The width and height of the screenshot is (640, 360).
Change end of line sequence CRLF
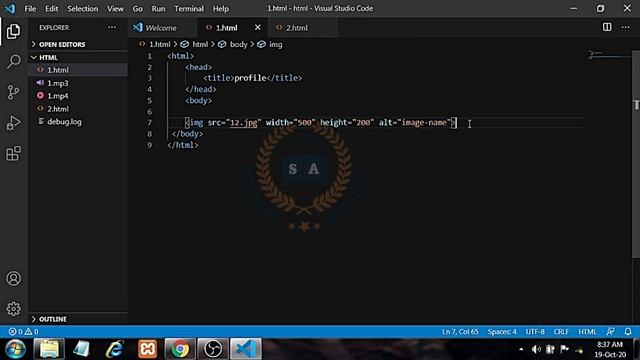point(561,331)
